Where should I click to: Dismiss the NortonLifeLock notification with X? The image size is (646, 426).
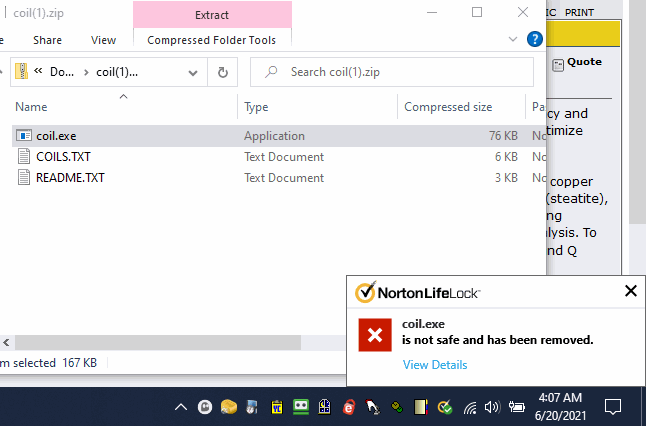click(x=631, y=291)
